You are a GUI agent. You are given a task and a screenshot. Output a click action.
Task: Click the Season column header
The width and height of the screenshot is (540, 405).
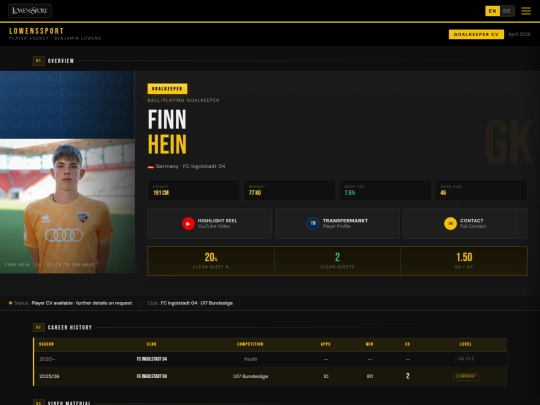tap(46, 344)
